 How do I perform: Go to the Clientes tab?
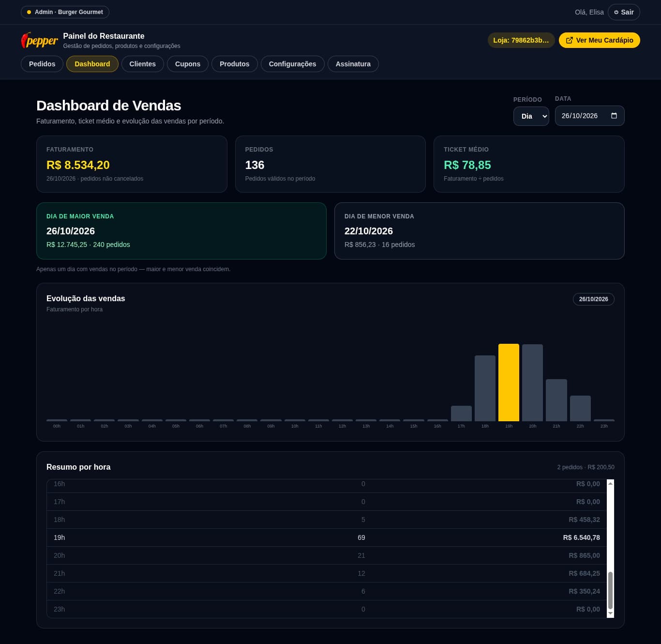click(x=142, y=64)
